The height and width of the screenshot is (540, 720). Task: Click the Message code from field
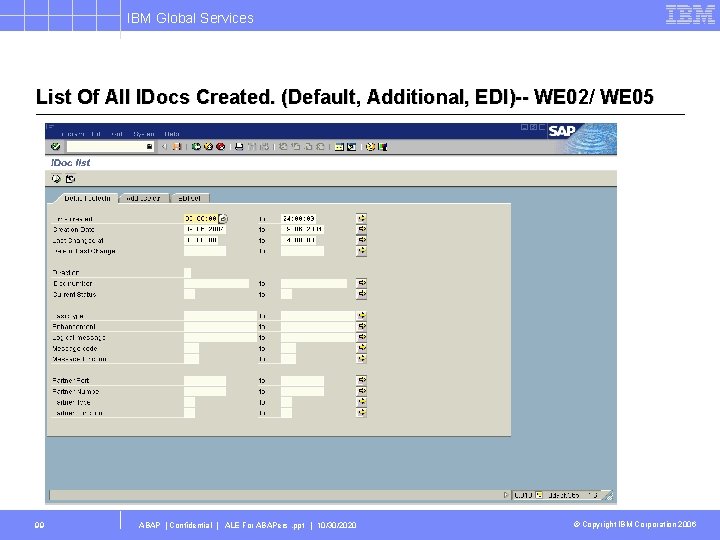click(x=191, y=348)
